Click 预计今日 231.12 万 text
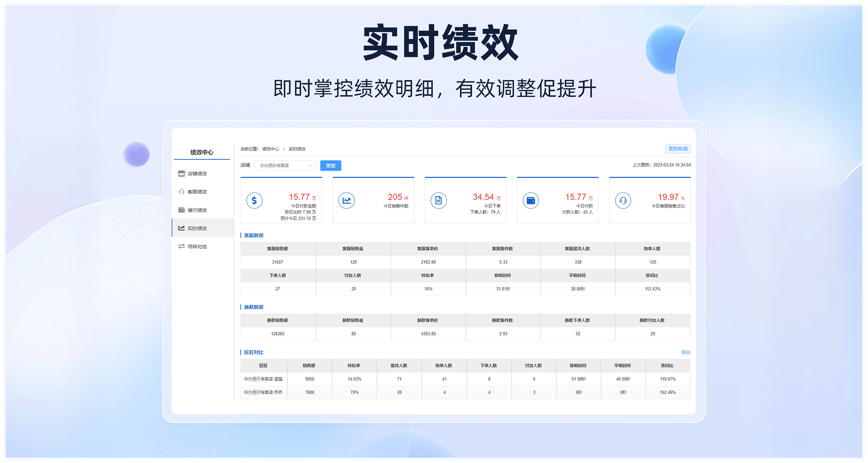The width and height of the screenshot is (868, 463). (298, 218)
